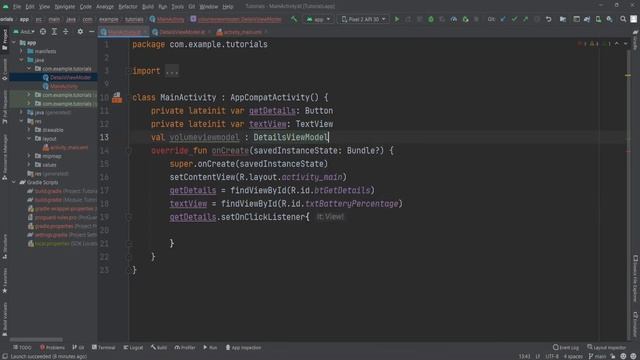Screen dimensions: 640x360
Task: Open the Tools menu
Action: [177, 7]
